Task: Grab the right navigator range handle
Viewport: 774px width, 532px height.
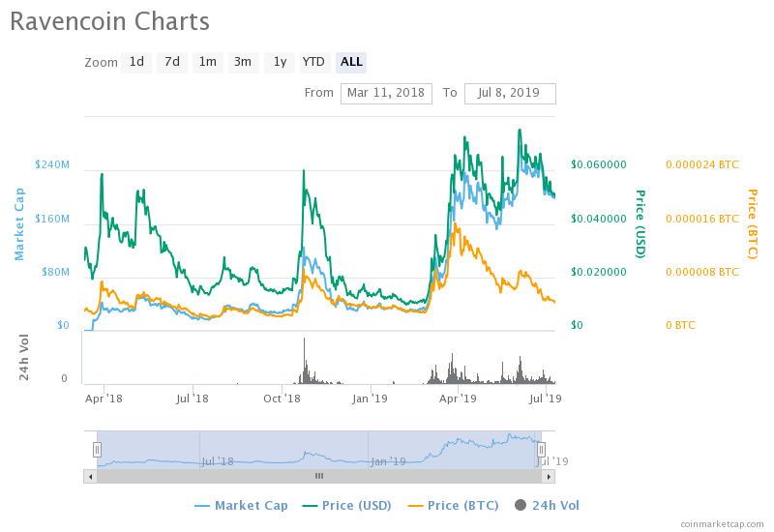Action: point(541,450)
